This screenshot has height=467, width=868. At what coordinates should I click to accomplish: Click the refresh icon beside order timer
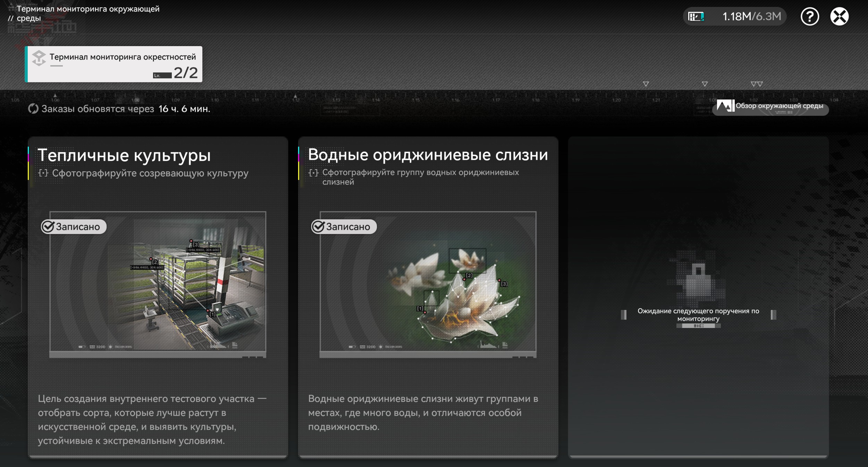pos(33,109)
